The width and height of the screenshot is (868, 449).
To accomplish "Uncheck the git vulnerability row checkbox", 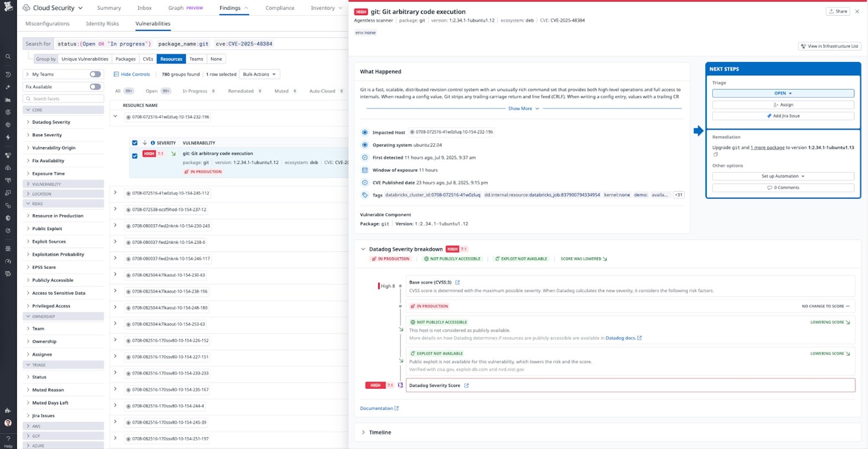I will (x=134, y=156).
